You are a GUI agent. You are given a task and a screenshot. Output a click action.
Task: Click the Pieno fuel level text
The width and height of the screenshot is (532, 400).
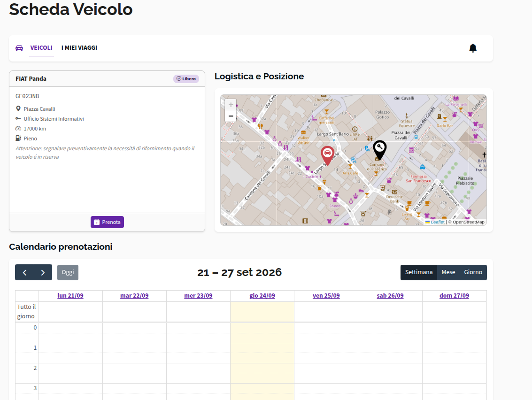(30, 138)
